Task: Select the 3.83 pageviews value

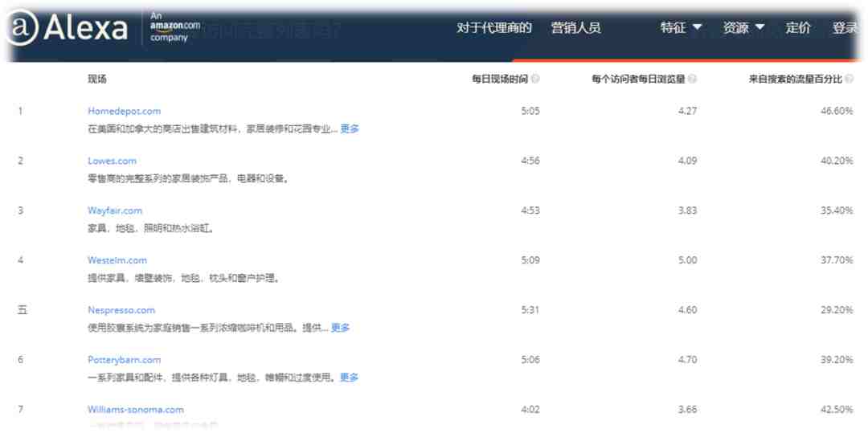Action: coord(687,210)
